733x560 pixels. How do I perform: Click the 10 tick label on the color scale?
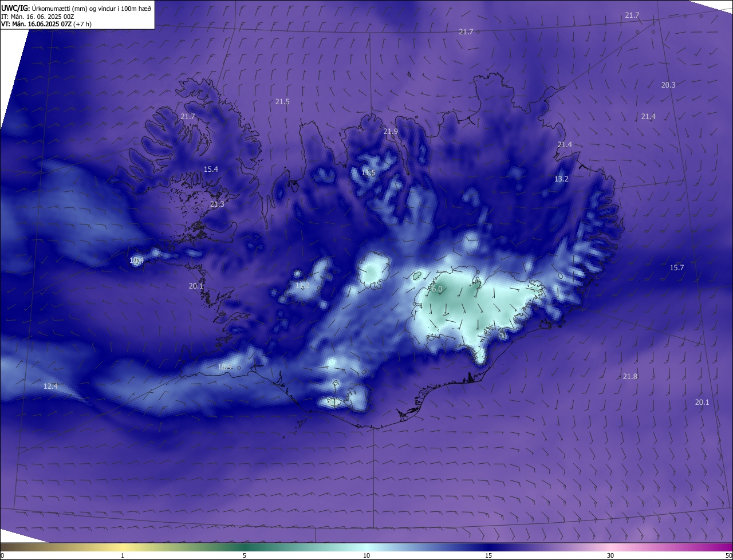point(366,555)
